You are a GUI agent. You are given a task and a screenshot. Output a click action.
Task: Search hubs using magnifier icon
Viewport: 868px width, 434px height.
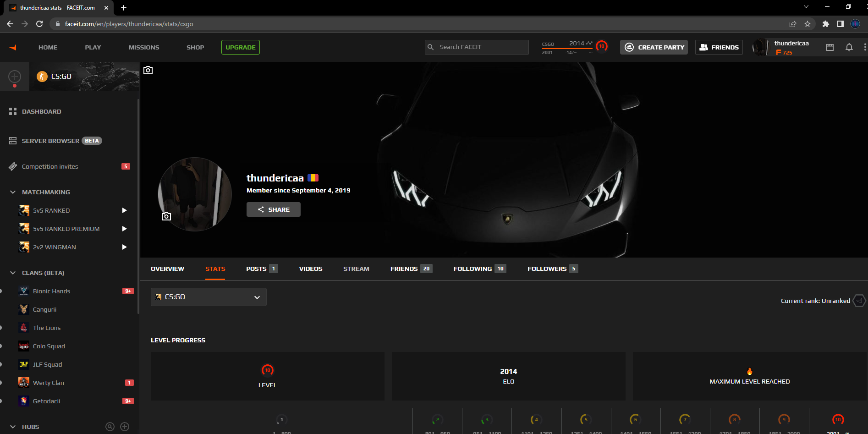coord(110,427)
